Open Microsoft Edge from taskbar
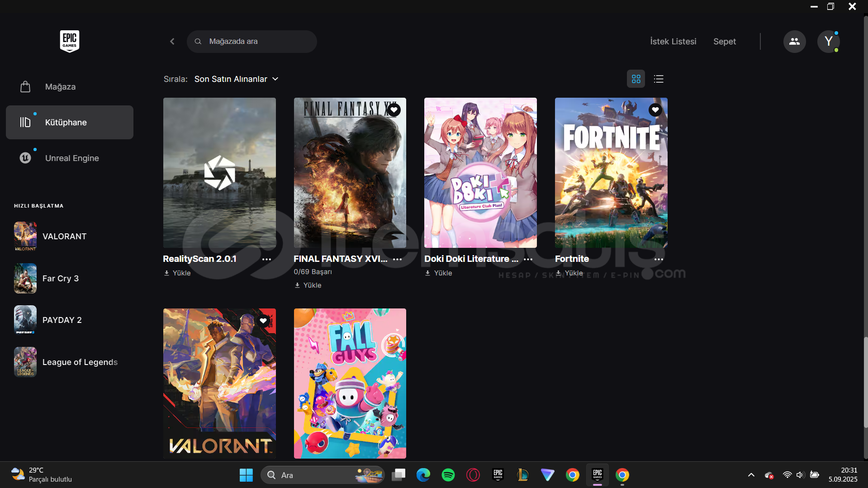868x488 pixels. point(423,475)
